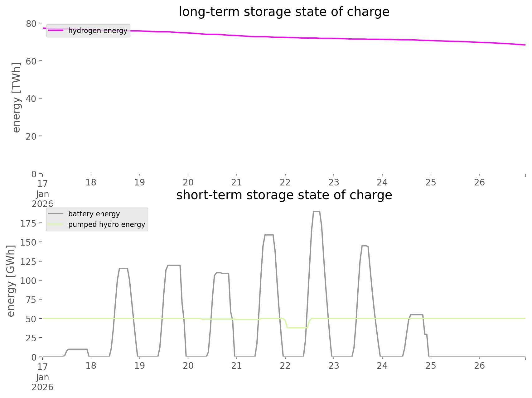532x398 pixels.
Task: Click the tallest battery energy peak plateau
Action: [317, 212]
